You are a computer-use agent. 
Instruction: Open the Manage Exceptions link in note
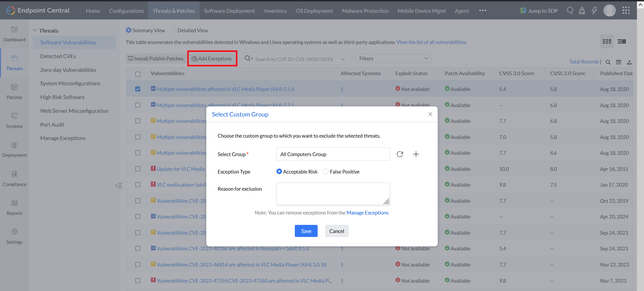367,213
